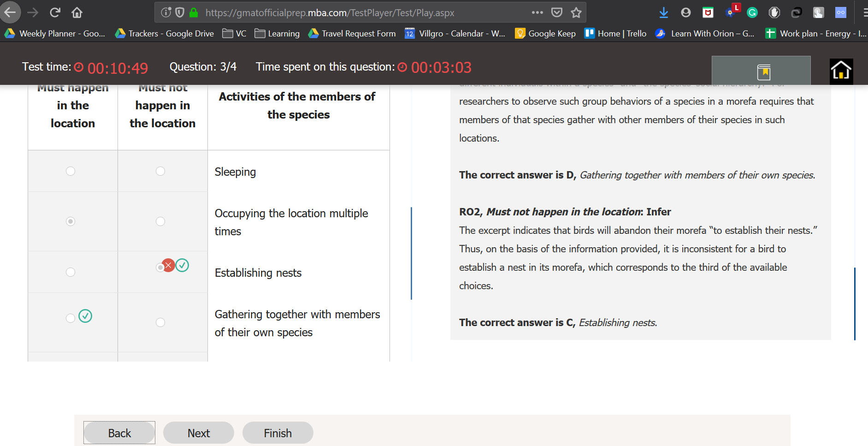868x446 pixels.
Task: Click the test home icon
Action: click(x=841, y=71)
